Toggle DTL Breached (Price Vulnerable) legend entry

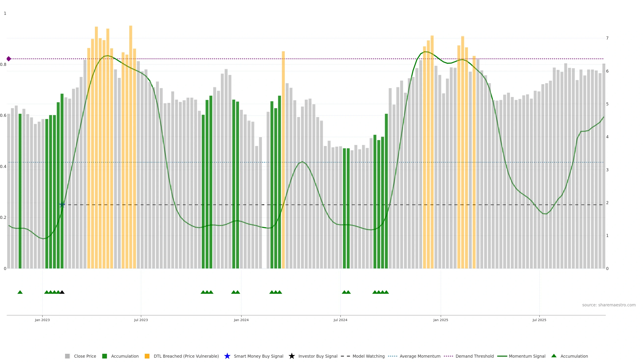(186, 356)
